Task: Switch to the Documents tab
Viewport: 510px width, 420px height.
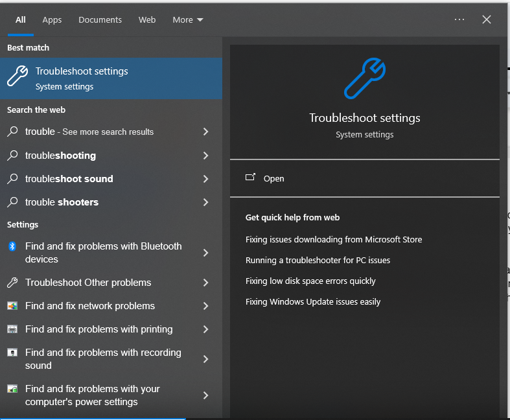Action: 100,20
